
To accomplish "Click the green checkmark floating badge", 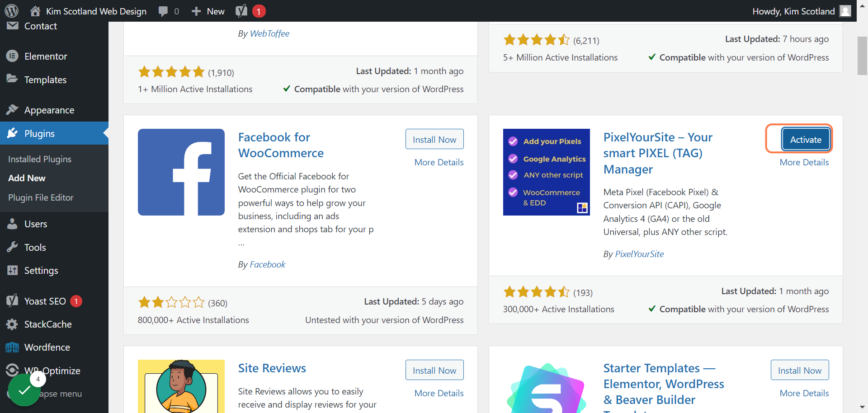I will click(24, 390).
